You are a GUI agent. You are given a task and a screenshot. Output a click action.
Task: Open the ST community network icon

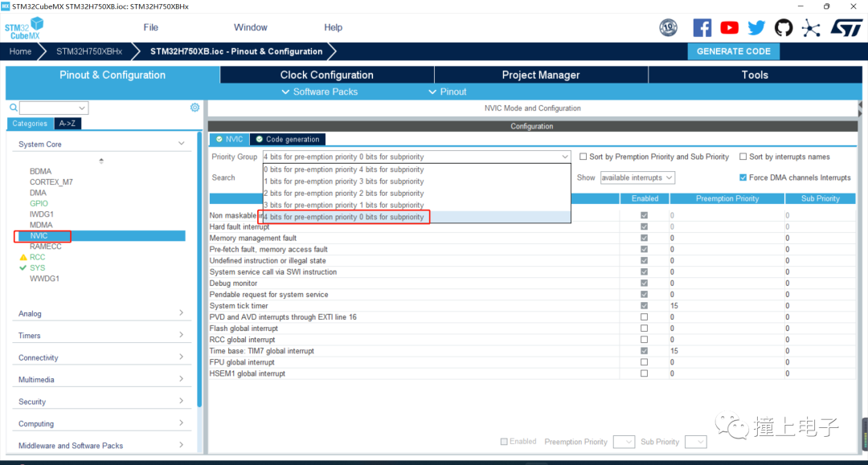(811, 28)
